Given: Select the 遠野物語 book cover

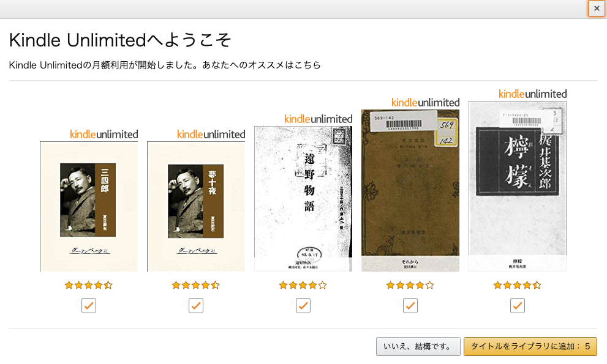Looking at the screenshot, I should pos(303,199).
